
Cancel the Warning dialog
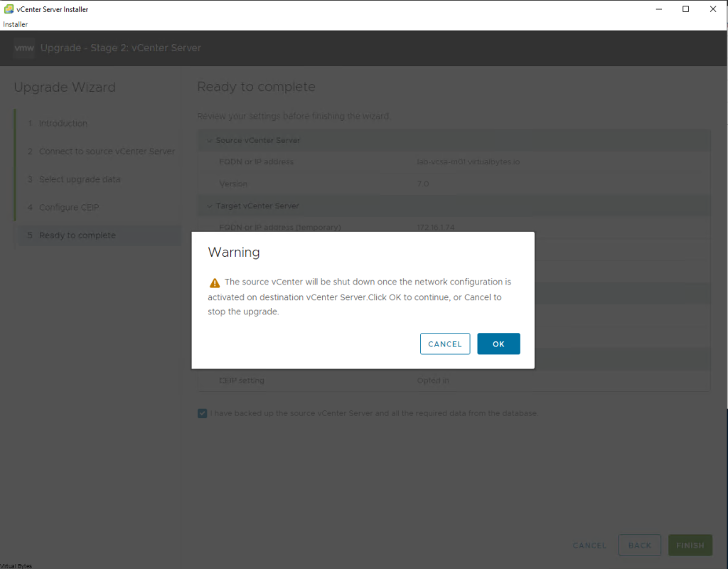(x=445, y=344)
